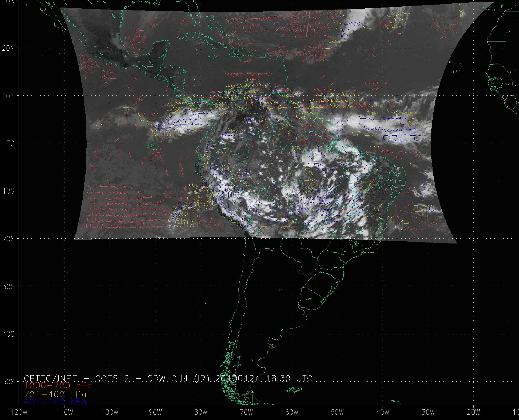
Task: Click the 60W longitude axis label
Action: pos(292,412)
